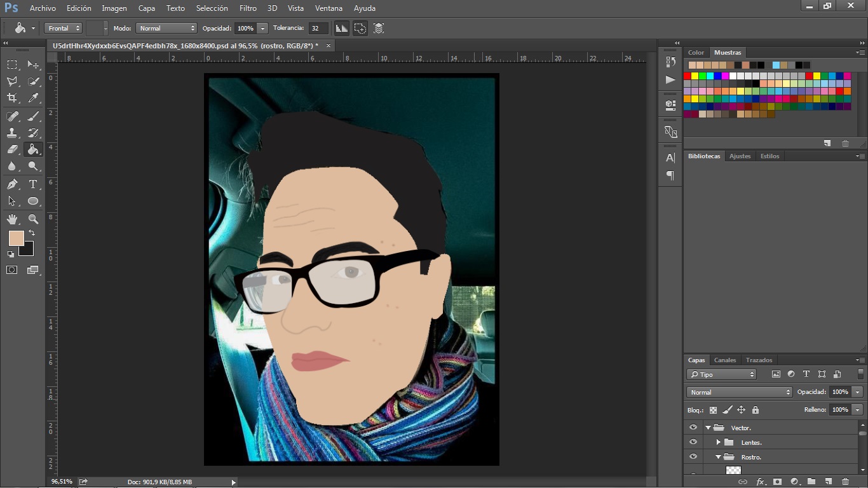Select the Rectangular Marquee tool
This screenshot has height=488, width=868.
tap(12, 65)
